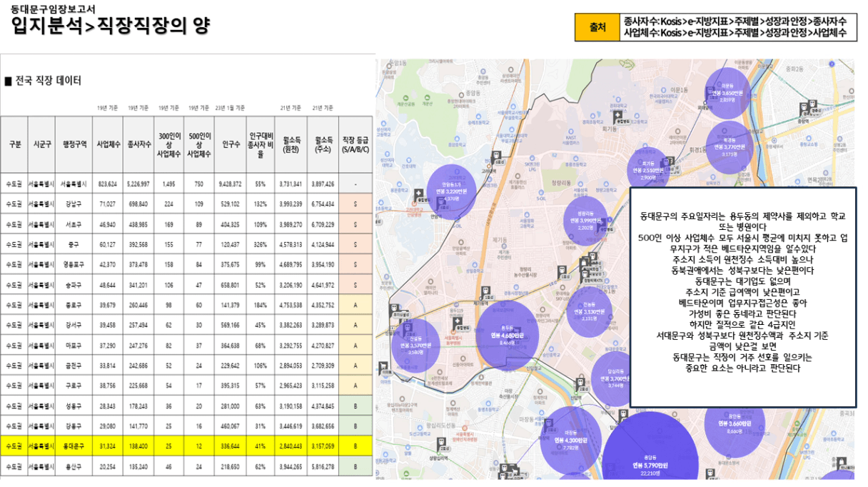Select the slide title '입지분석>직장직장의 양'
Viewport: 868px width, 487px height.
[x=110, y=26]
